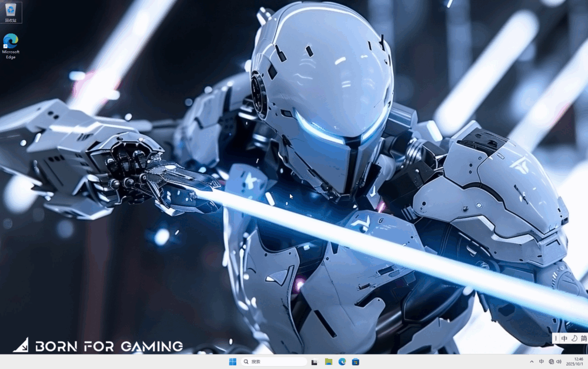Click the taskbar search box
The width and height of the screenshot is (588, 369).
click(274, 361)
